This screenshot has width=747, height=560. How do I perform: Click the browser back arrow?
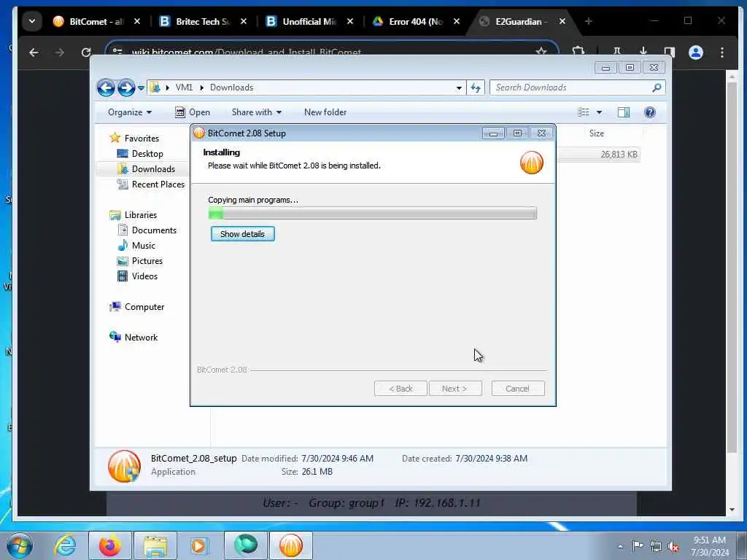click(x=34, y=52)
